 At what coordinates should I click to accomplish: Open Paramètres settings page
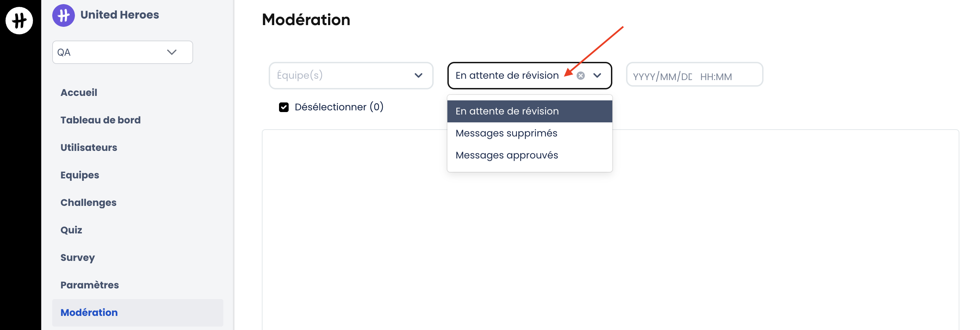89,285
